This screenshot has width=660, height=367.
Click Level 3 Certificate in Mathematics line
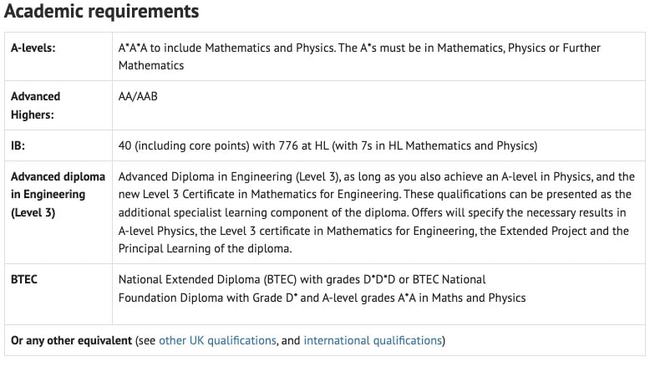[x=375, y=194]
